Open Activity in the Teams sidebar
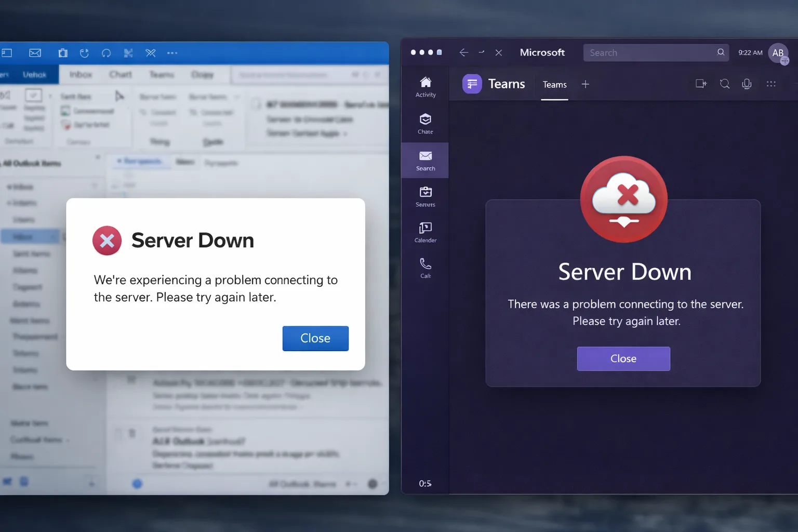The image size is (798, 532). coord(425,87)
